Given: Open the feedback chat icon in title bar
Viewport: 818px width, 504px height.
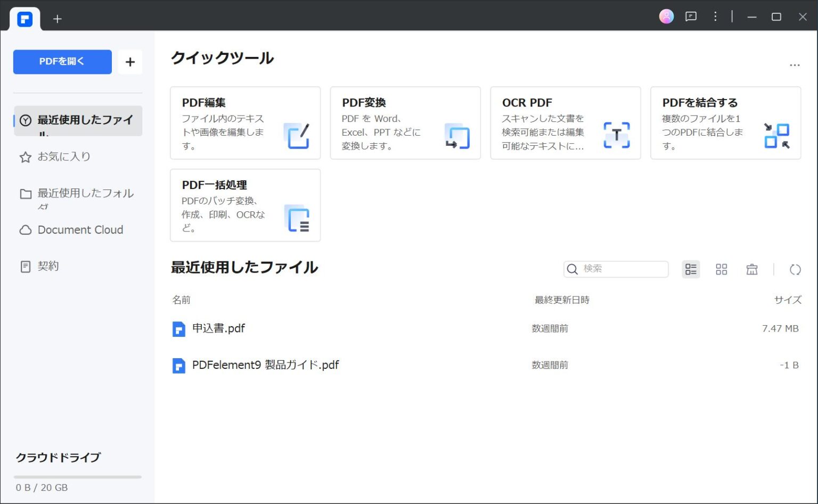Looking at the screenshot, I should coord(691,16).
